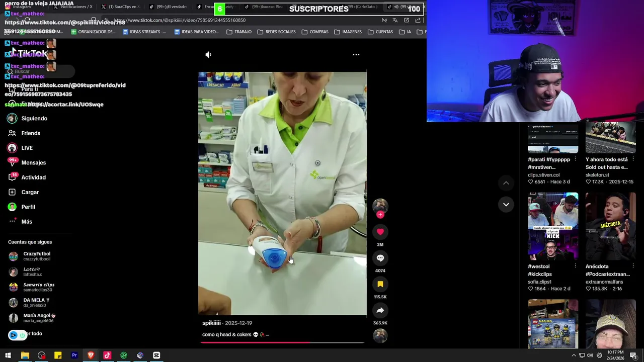Seek in the red video progress bar

(x=282, y=342)
